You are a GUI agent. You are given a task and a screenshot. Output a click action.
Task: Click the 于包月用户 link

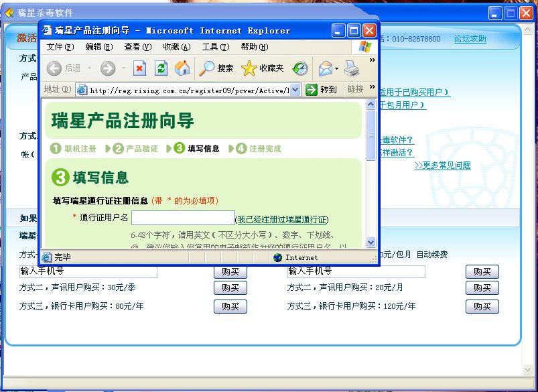click(x=403, y=105)
